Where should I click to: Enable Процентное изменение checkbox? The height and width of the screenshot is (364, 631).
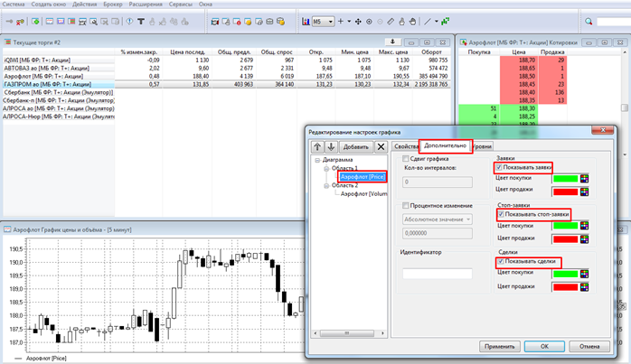[x=406, y=206]
